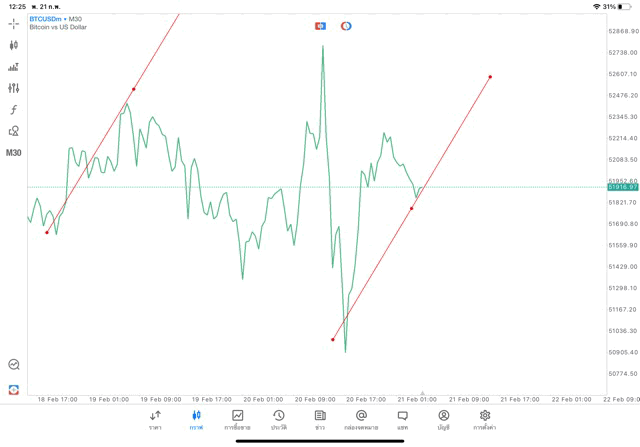This screenshot has width=640, height=447.
Task: Open the drawing objects shapes icon
Action: (x=14, y=131)
